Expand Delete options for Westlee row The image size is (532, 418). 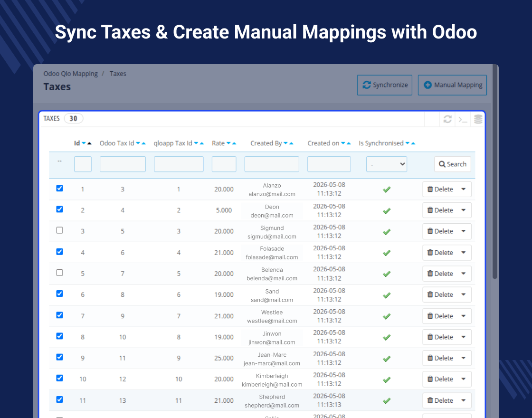coord(464,316)
